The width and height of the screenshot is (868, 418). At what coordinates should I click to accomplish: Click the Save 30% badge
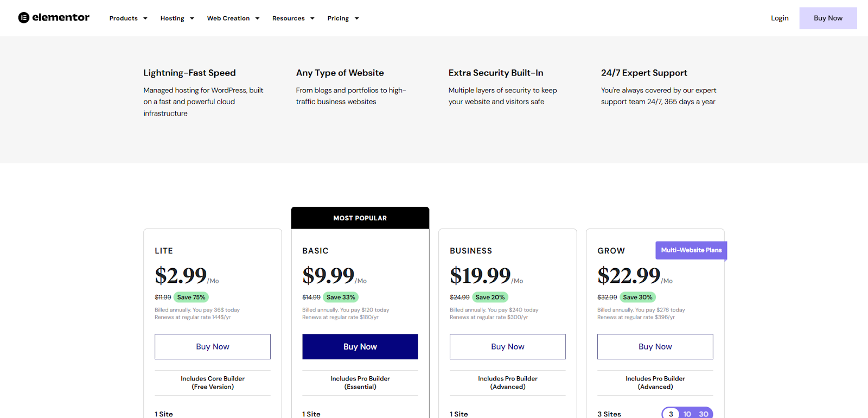point(637,297)
